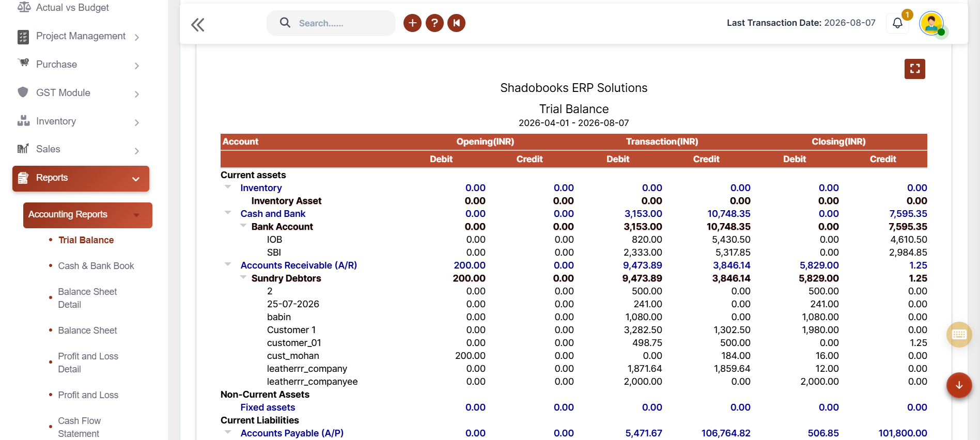
Task: Click the Inventory boxes icon
Action: [23, 121]
